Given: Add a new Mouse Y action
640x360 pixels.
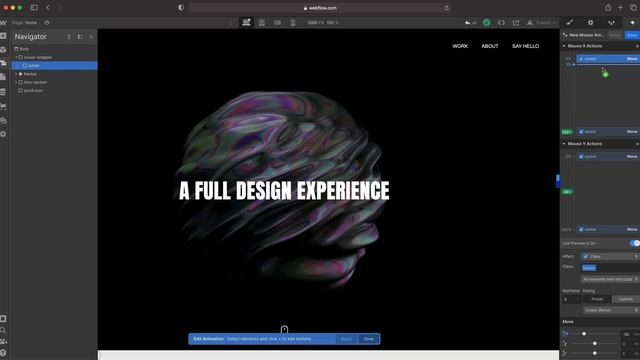Looking at the screenshot, I should [x=637, y=144].
